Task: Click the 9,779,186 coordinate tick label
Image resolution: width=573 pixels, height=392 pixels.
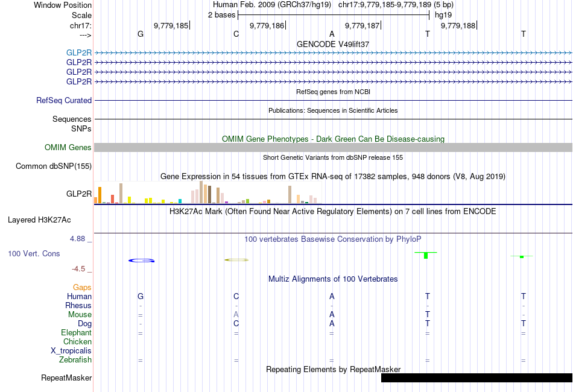Action: coord(267,25)
